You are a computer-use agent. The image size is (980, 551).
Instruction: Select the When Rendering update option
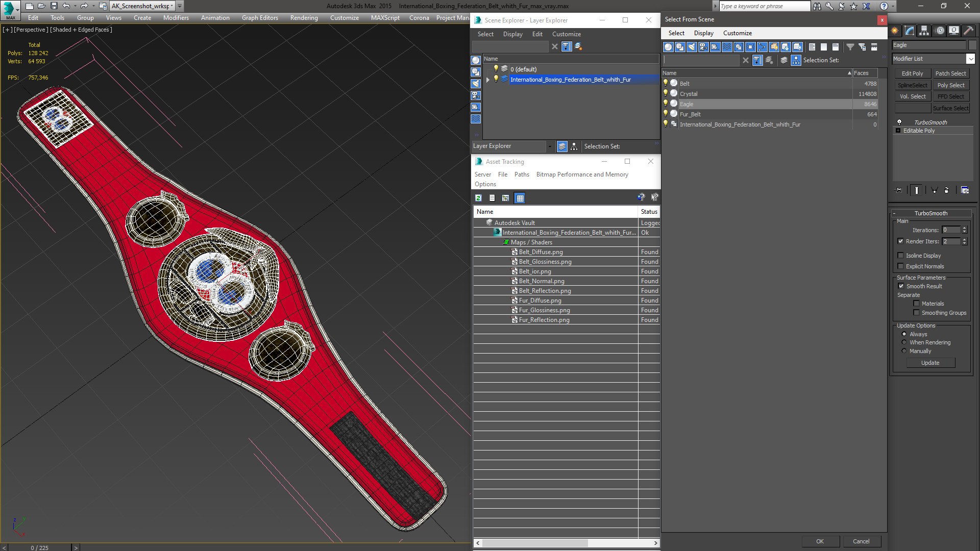coord(904,342)
